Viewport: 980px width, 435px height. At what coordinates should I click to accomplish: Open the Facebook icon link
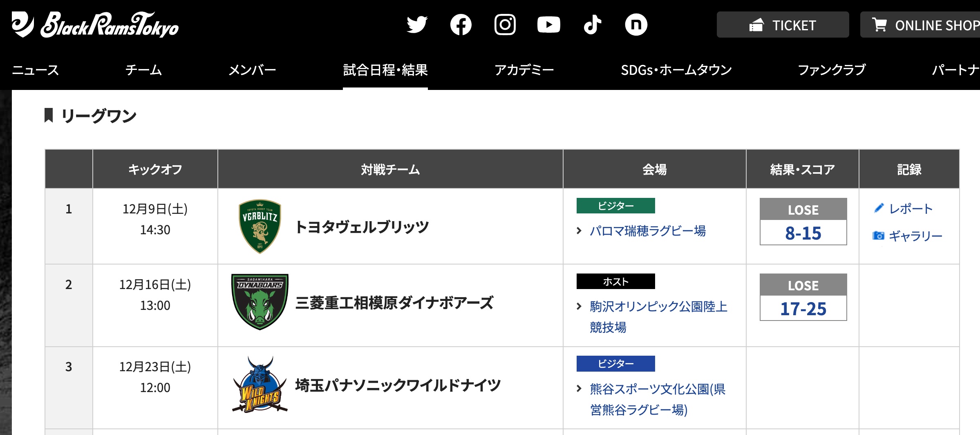pyautogui.click(x=461, y=25)
